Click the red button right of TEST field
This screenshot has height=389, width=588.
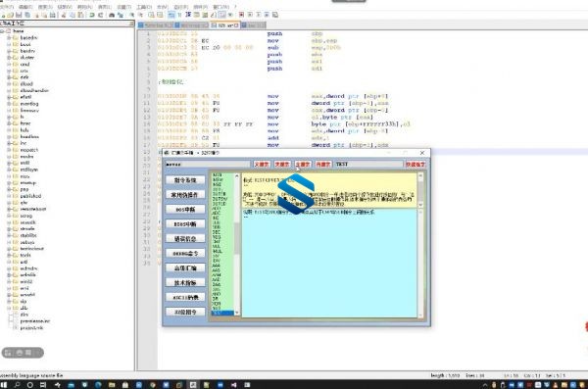416,165
